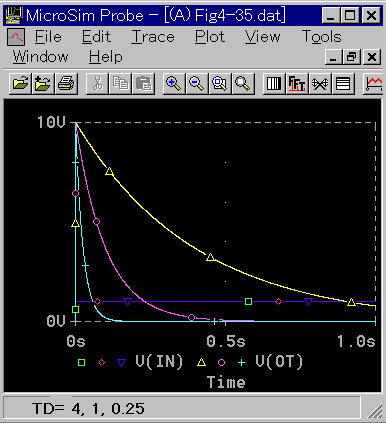
Task: Open the Plot menu
Action: click(210, 37)
